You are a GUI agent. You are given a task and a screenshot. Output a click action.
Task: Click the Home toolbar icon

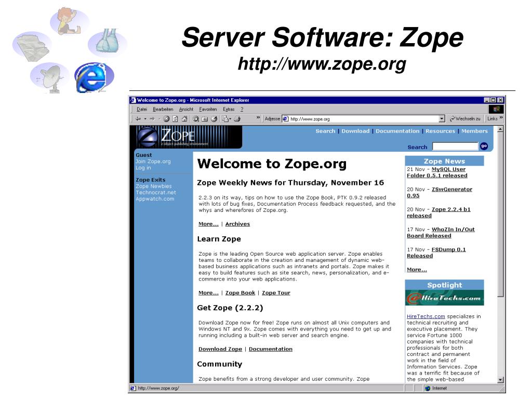tap(184, 119)
